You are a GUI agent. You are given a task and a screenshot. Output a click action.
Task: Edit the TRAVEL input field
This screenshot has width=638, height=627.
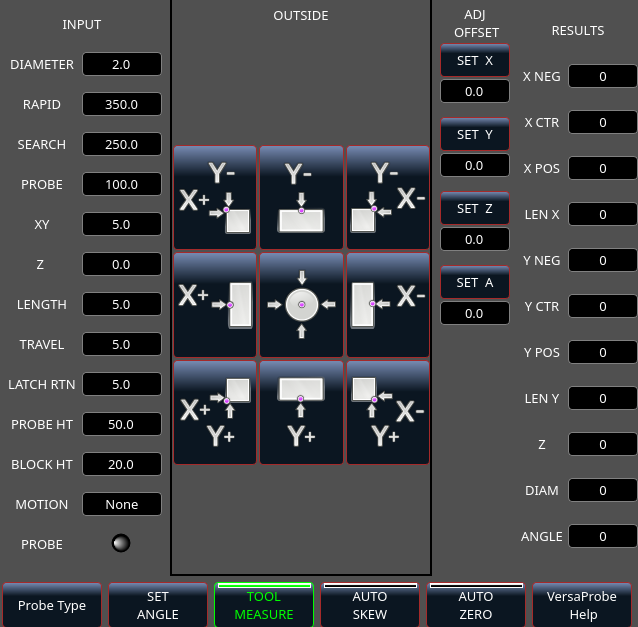[122, 344]
